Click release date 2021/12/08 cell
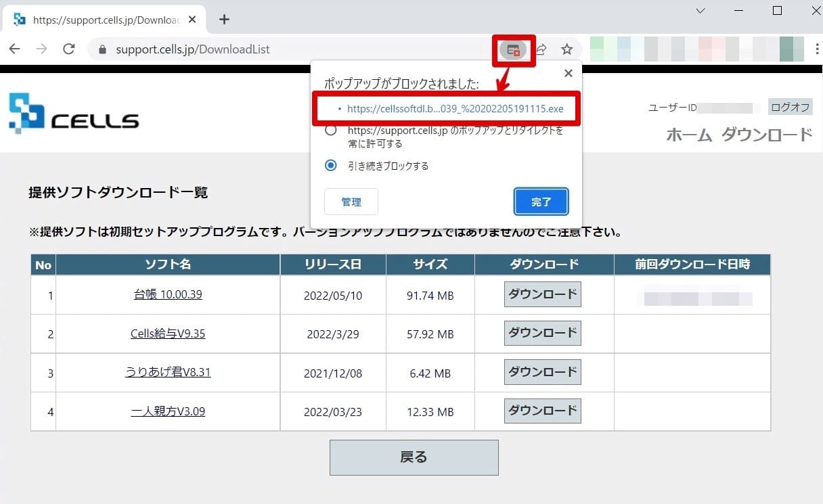Image resolution: width=823 pixels, height=504 pixels. click(x=333, y=373)
